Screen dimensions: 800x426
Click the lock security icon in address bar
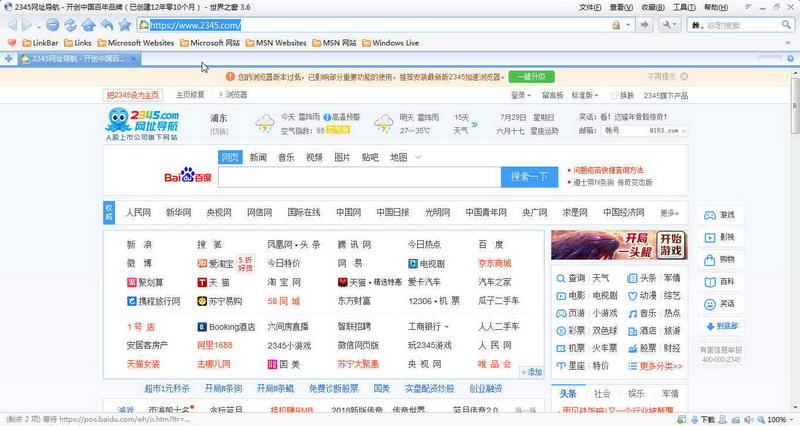616,25
